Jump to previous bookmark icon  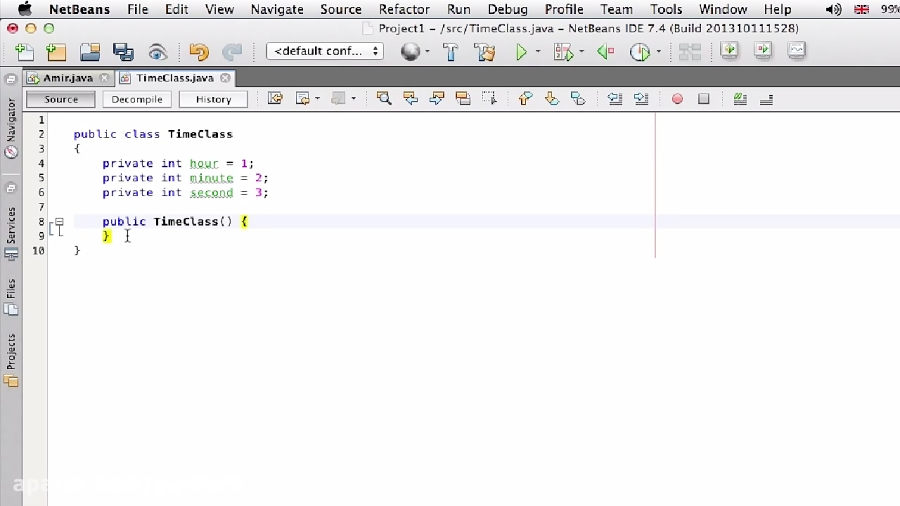525,99
